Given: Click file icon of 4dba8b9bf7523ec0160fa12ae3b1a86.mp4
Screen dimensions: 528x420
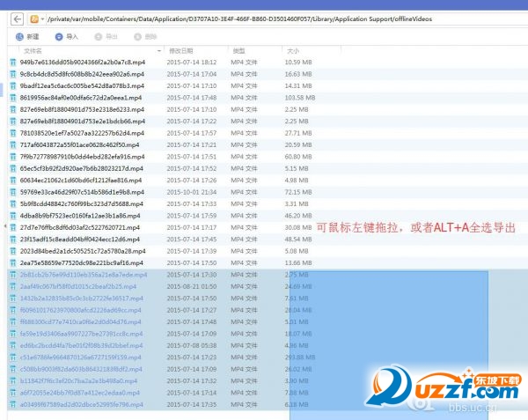Looking at the screenshot, I should pyautogui.click(x=13, y=216).
